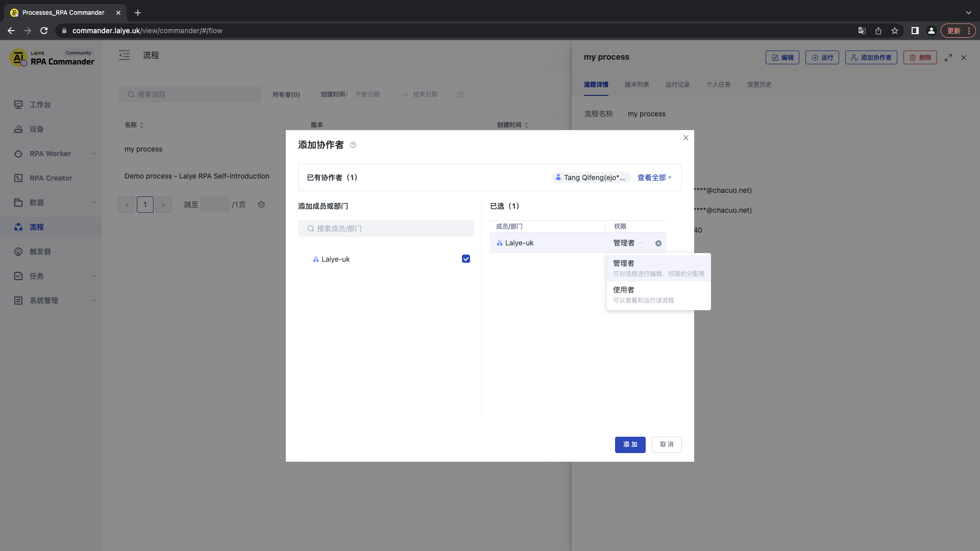Open the 所有者(0) filter dropdown

tap(289, 95)
